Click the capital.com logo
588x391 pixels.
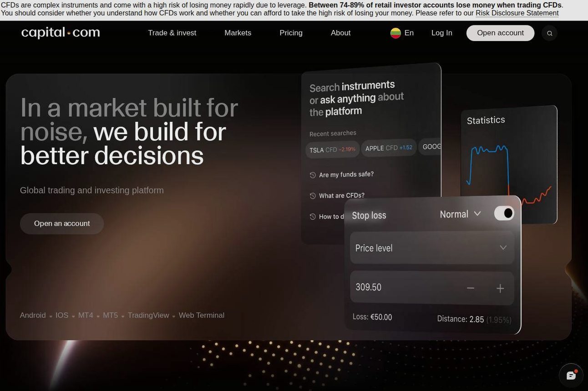61,33
